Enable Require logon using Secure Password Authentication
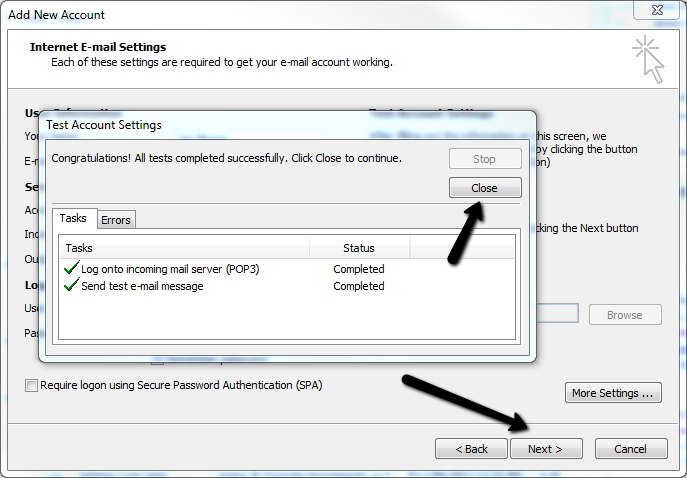Viewport: 687px width, 478px height. click(x=31, y=385)
